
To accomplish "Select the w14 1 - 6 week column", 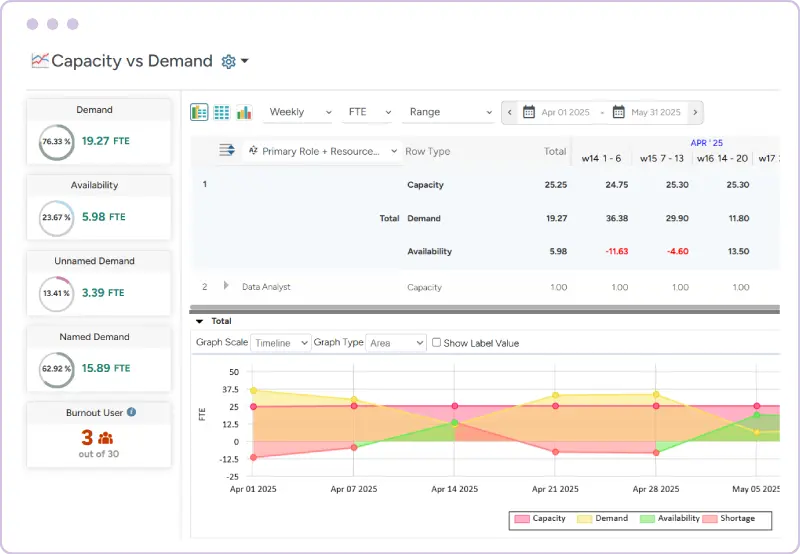I will 601,158.
